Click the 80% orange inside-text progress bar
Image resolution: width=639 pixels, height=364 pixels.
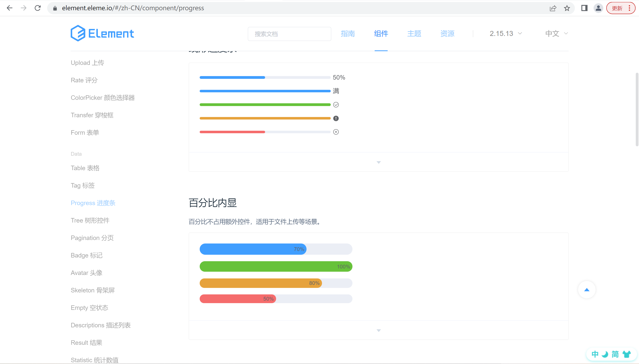(276, 283)
